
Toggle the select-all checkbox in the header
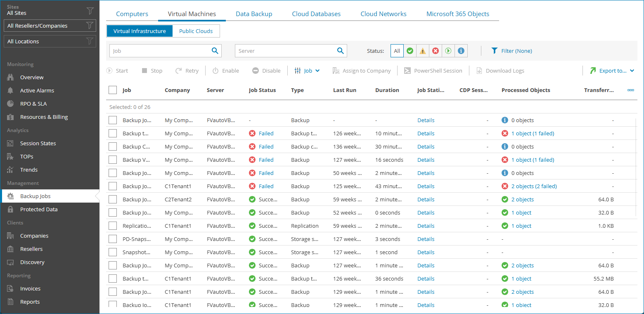click(113, 90)
